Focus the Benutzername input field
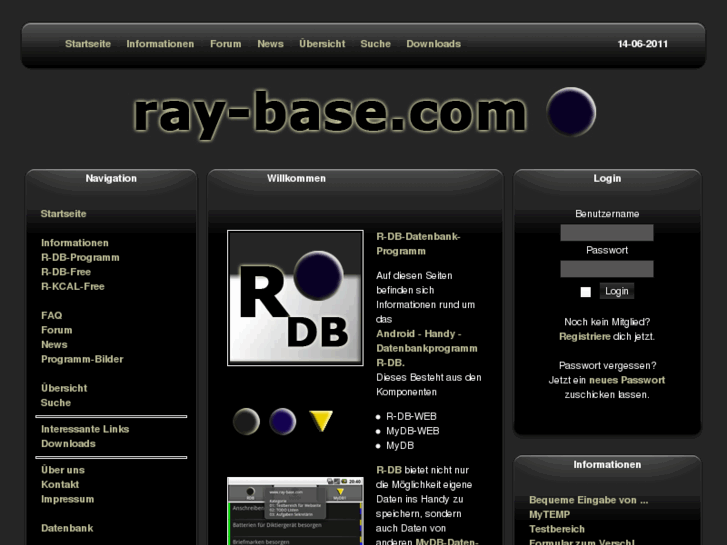Image resolution: width=727 pixels, height=545 pixels. coord(607,232)
